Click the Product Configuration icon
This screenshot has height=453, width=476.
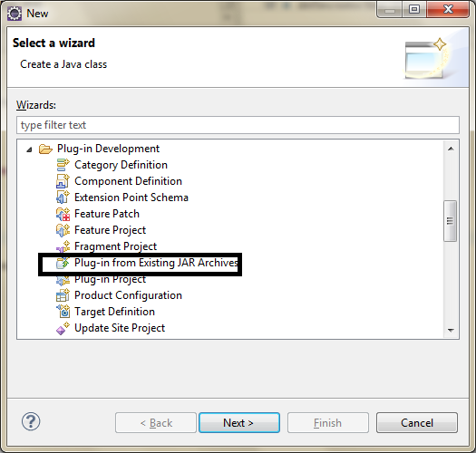click(63, 295)
